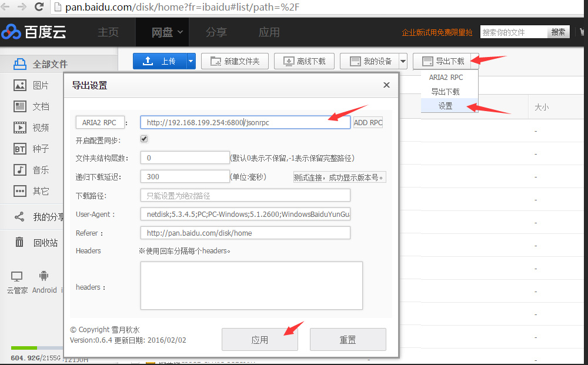Image resolution: width=588 pixels, height=365 pixels.
Task: Click the 我的分享 share icon
Action: (20, 217)
